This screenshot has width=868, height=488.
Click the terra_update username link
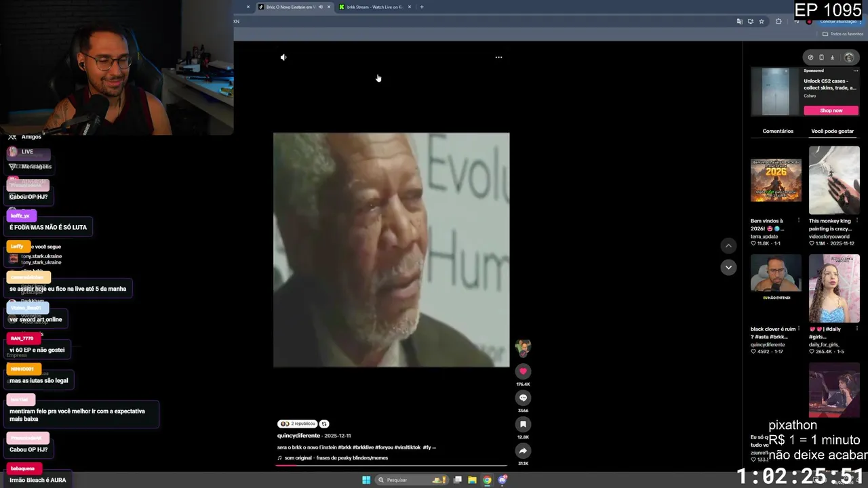[x=764, y=237]
